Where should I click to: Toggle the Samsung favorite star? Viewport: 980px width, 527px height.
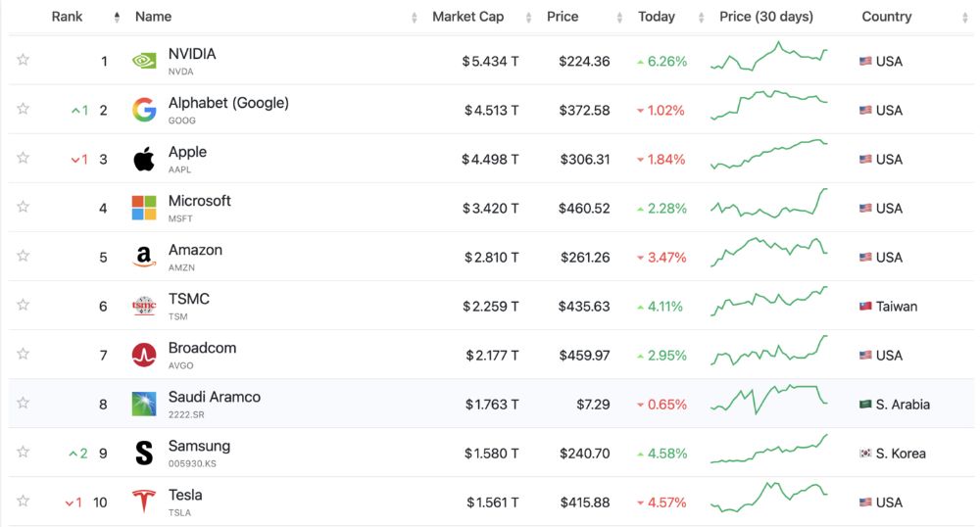(x=24, y=452)
